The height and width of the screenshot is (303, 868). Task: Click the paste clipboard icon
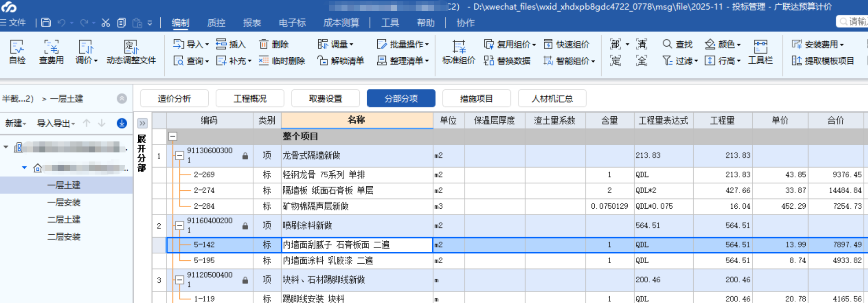pos(137,22)
